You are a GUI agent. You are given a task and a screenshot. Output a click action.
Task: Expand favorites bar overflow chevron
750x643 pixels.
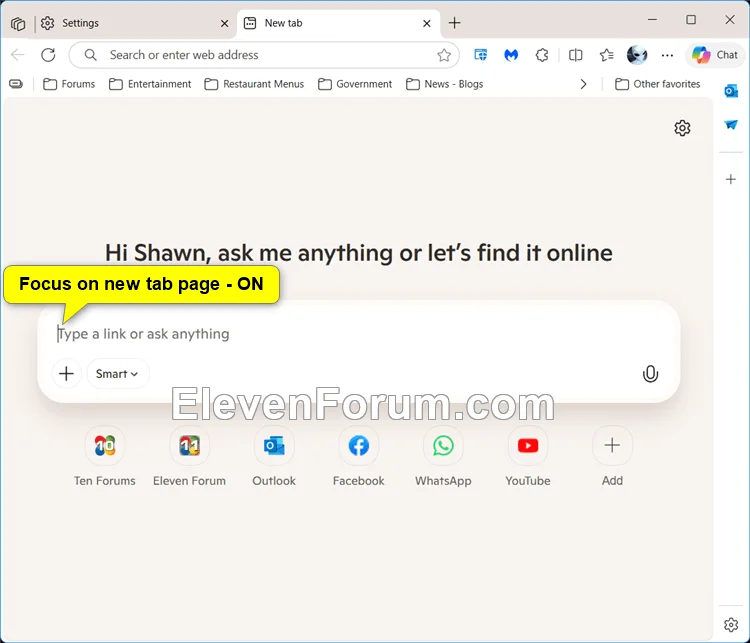coord(583,84)
